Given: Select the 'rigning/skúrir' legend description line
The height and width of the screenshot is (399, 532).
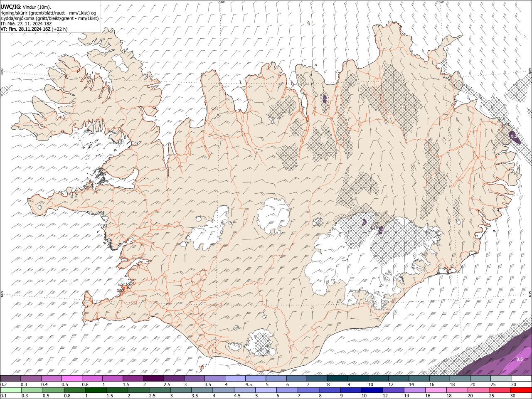Looking at the screenshot, I should (x=48, y=12).
